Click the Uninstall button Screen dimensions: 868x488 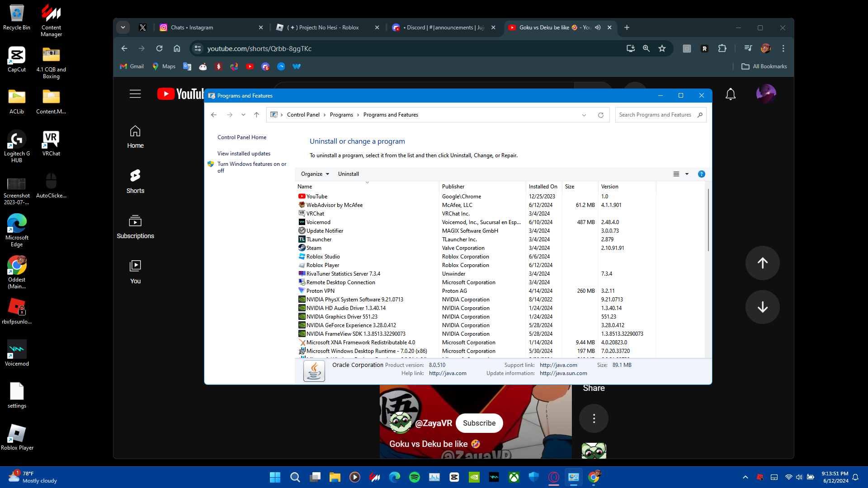click(x=348, y=174)
